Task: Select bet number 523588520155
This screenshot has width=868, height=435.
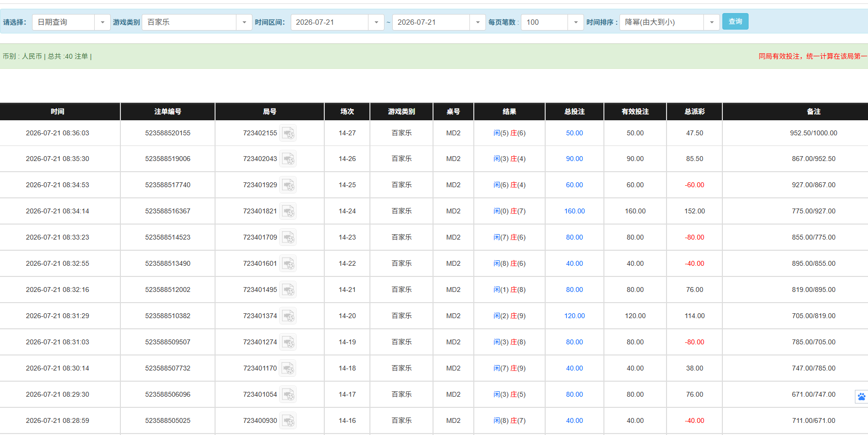Action: click(x=167, y=133)
